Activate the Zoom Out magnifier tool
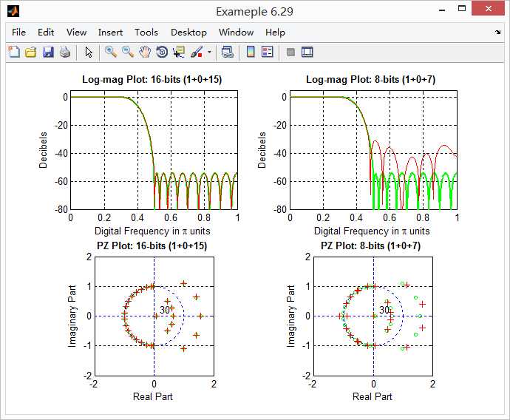This screenshot has width=510, height=420. [128, 52]
